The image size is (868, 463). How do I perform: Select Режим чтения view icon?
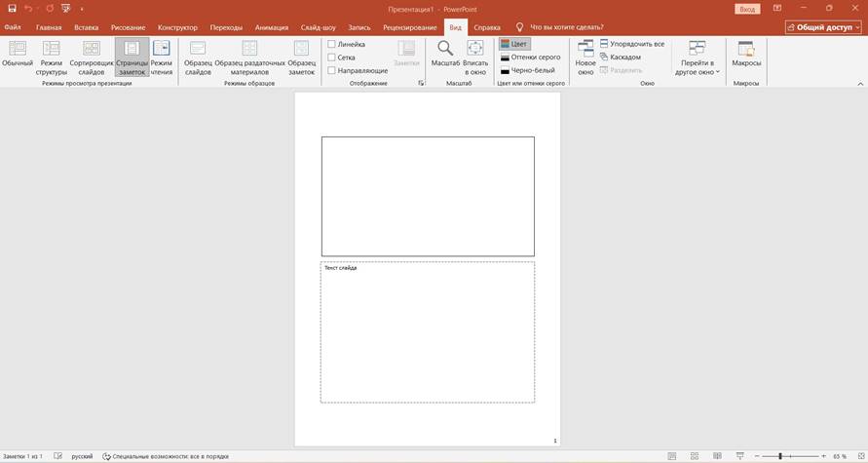(x=161, y=56)
